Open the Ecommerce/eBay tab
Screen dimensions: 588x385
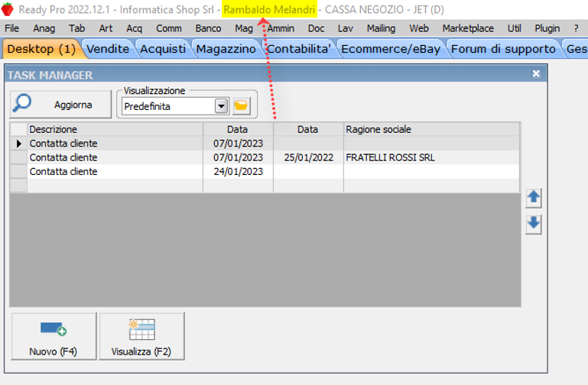pos(390,49)
